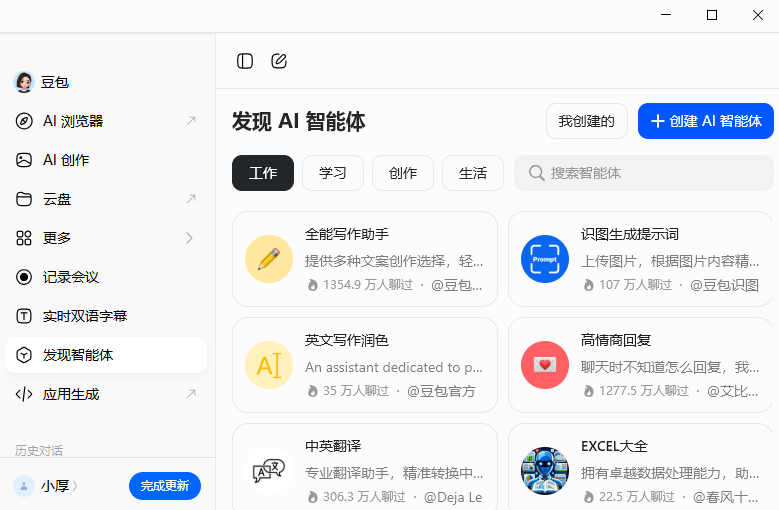779x510 pixels.
Task: Open external arrow beside AI 浏览器
Action: 191,121
